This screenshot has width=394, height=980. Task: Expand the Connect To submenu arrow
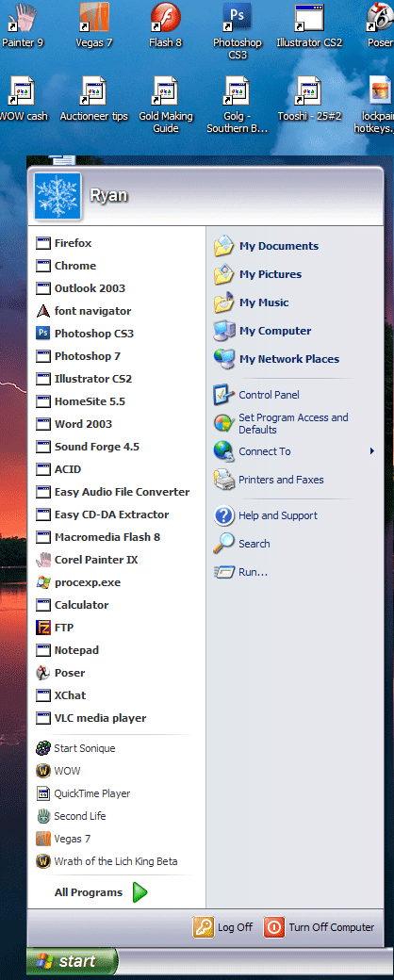point(372,451)
